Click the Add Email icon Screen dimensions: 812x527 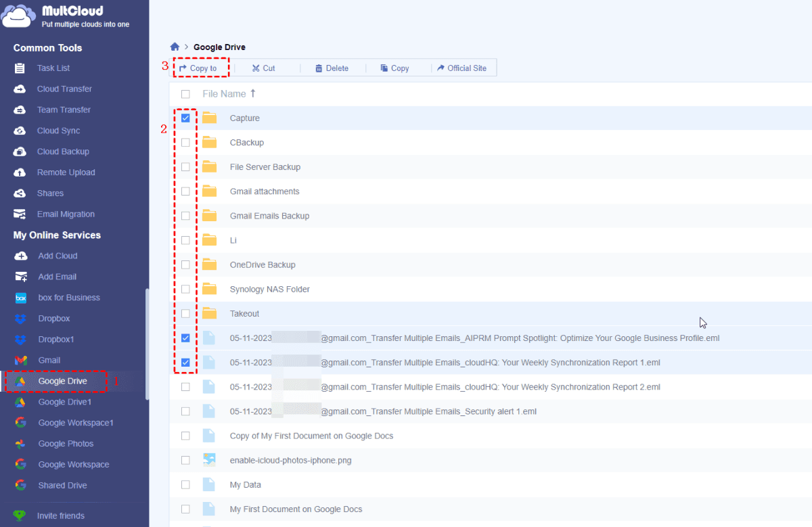(x=21, y=277)
